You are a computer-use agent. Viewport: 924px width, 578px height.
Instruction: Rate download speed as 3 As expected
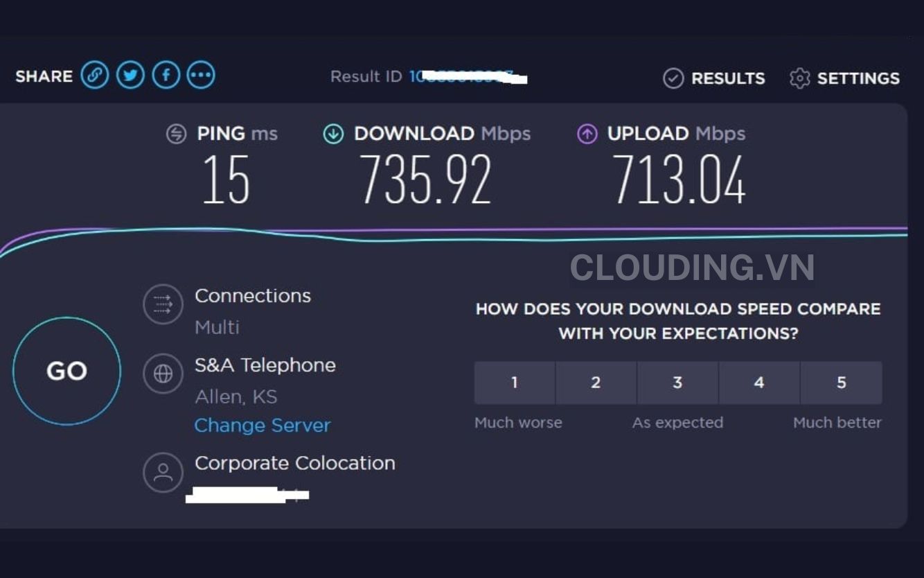coord(677,383)
